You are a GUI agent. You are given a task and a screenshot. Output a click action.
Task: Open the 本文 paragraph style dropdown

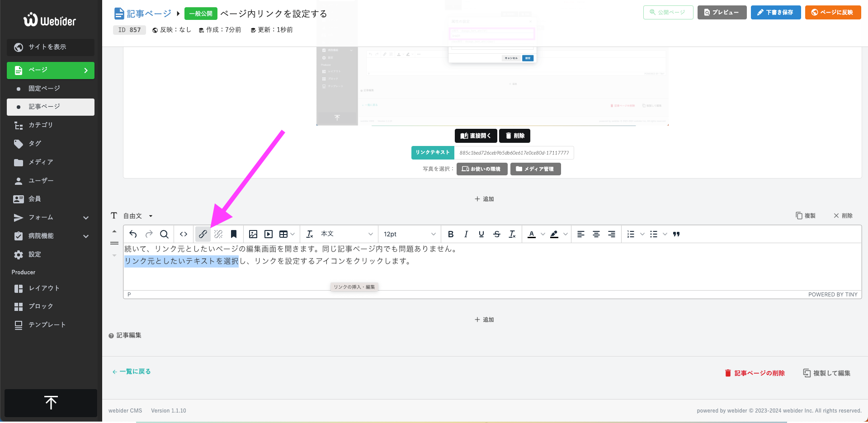click(346, 234)
